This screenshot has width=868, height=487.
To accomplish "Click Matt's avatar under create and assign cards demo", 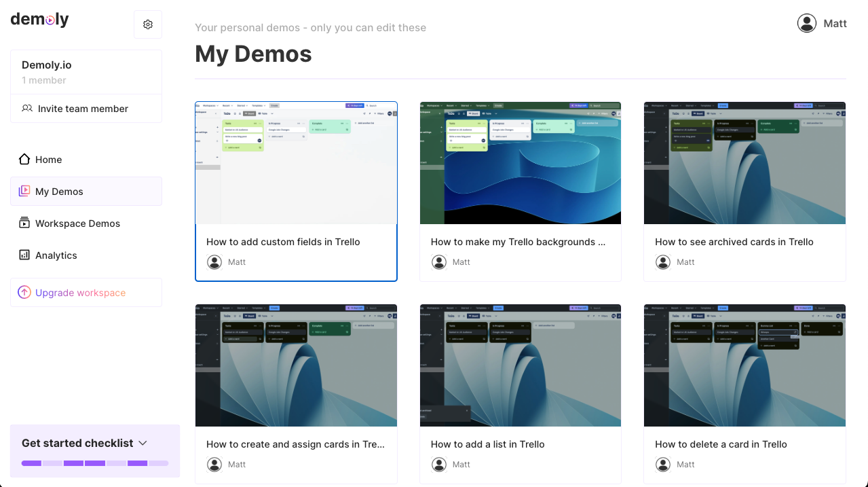I will (x=214, y=465).
